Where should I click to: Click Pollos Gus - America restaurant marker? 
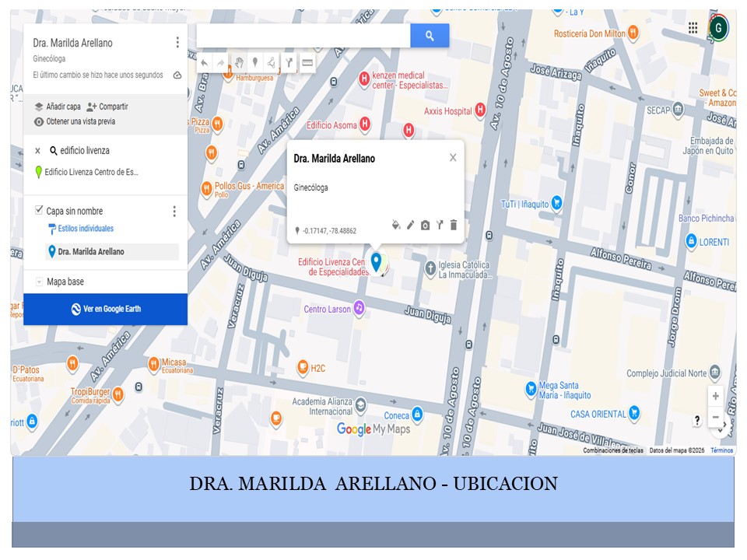(206, 188)
